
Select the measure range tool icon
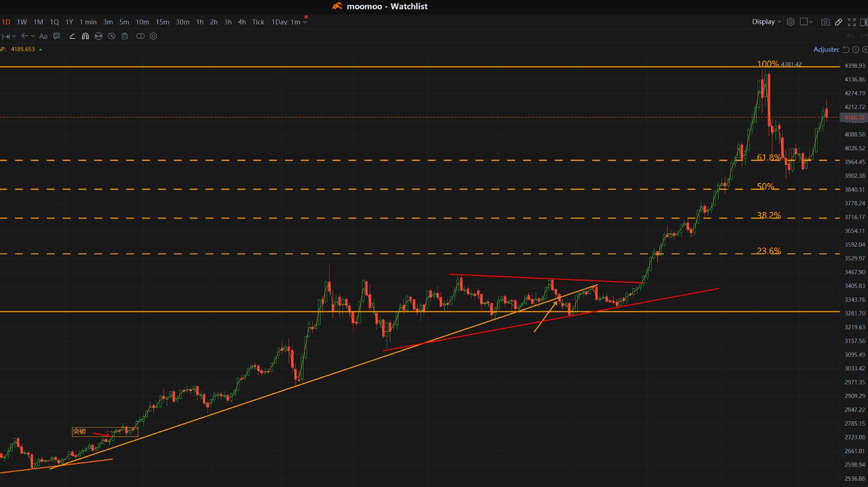(x=6, y=36)
